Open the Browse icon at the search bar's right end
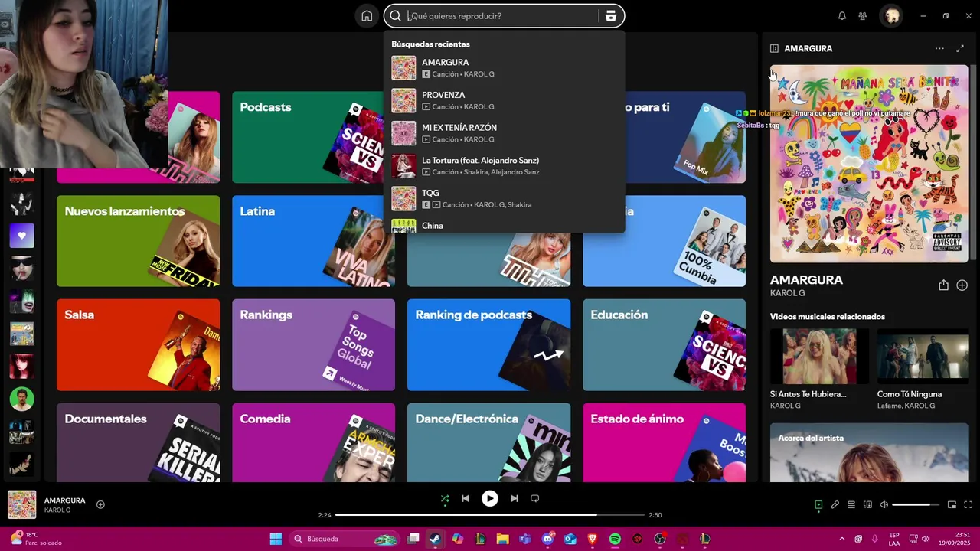Image resolution: width=980 pixels, height=551 pixels. (610, 16)
